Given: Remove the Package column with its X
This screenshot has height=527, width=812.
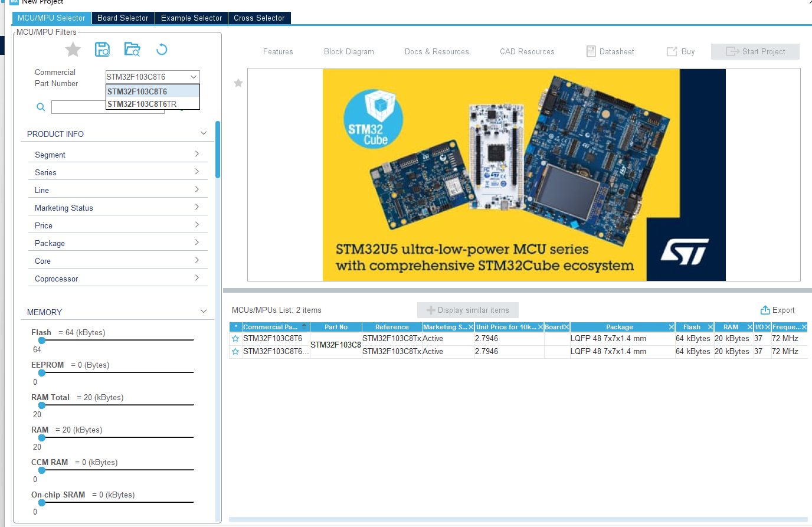Looking at the screenshot, I should [x=672, y=327].
